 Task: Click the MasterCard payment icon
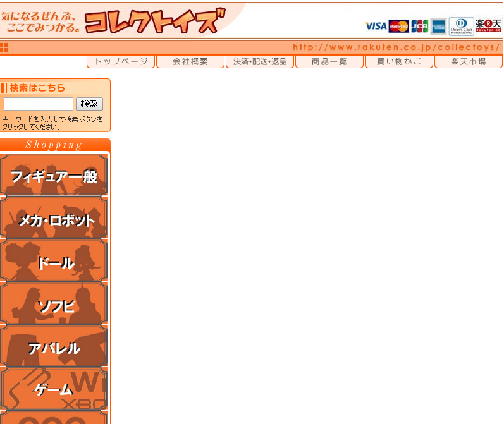[x=398, y=26]
